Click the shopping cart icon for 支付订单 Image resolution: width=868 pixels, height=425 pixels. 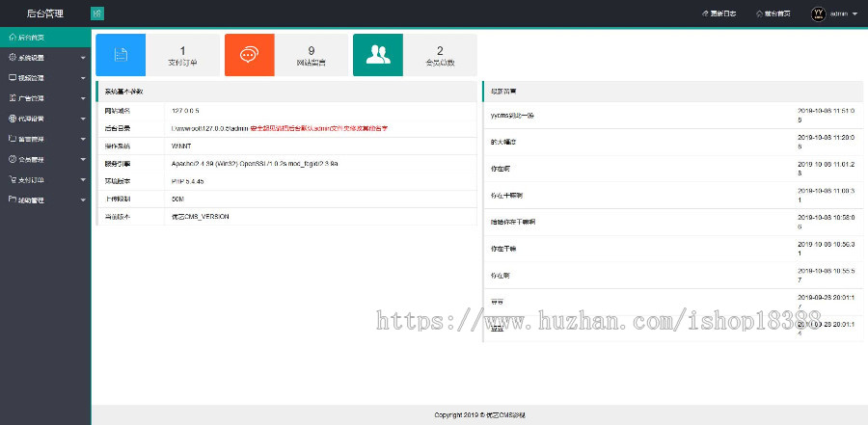(13, 180)
